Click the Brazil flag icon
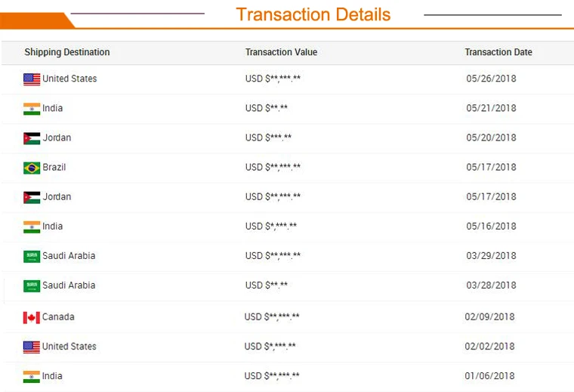Viewport: 574px width, 392px height. (32, 168)
